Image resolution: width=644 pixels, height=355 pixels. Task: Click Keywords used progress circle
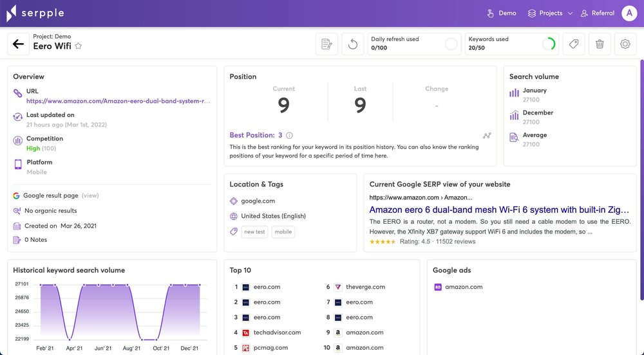tap(549, 44)
